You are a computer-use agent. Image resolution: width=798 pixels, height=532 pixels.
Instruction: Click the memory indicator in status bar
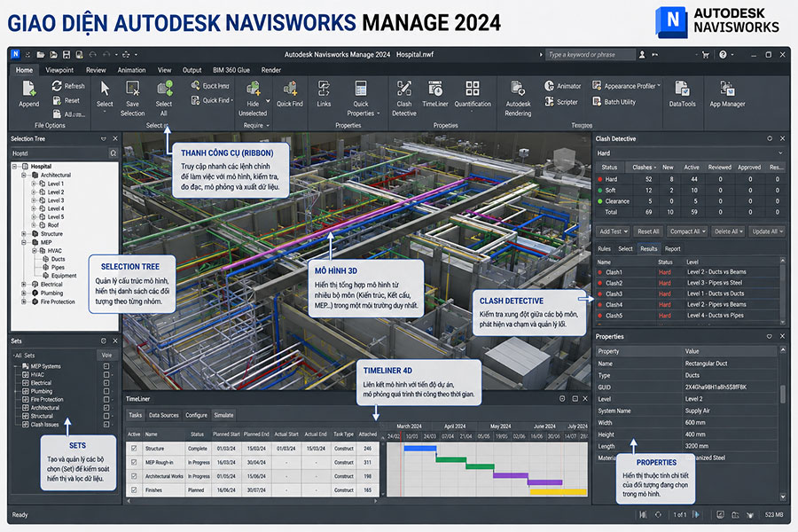pyautogui.click(x=774, y=514)
